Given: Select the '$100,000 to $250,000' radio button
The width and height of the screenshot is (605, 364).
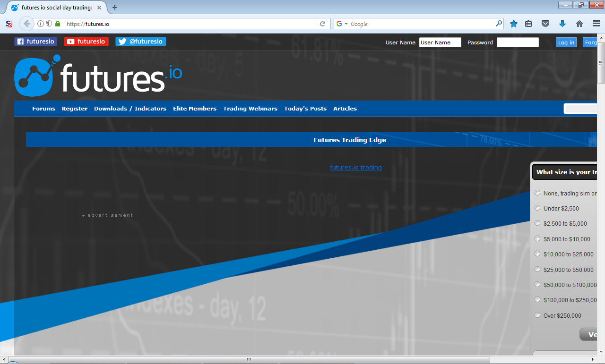Looking at the screenshot, I should 537,299.
